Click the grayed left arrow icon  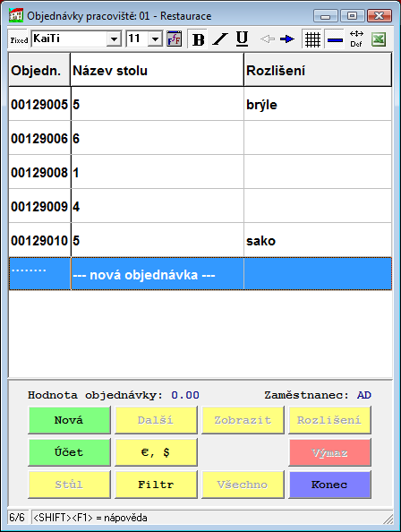click(x=267, y=39)
